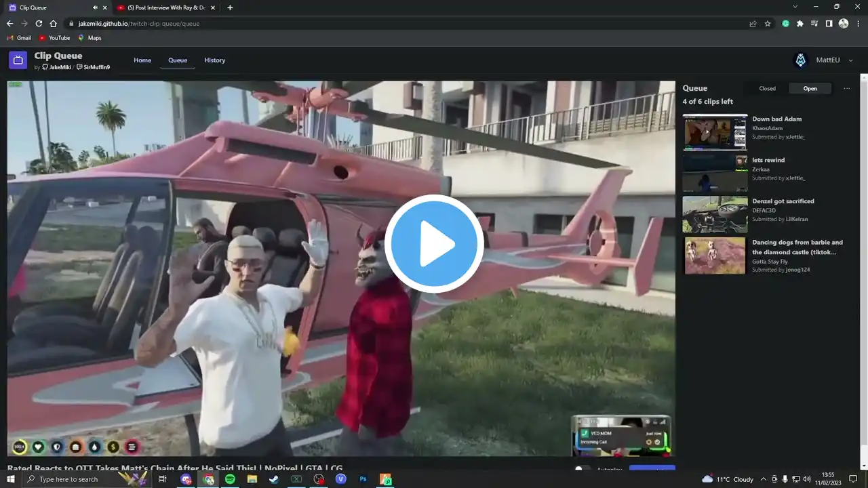Bookmark this page with the star icon
This screenshot has width=868, height=488.
[768, 23]
